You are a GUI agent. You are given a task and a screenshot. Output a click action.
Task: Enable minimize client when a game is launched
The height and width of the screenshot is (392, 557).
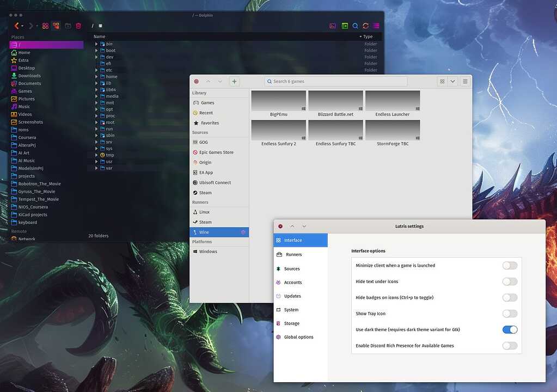510,265
